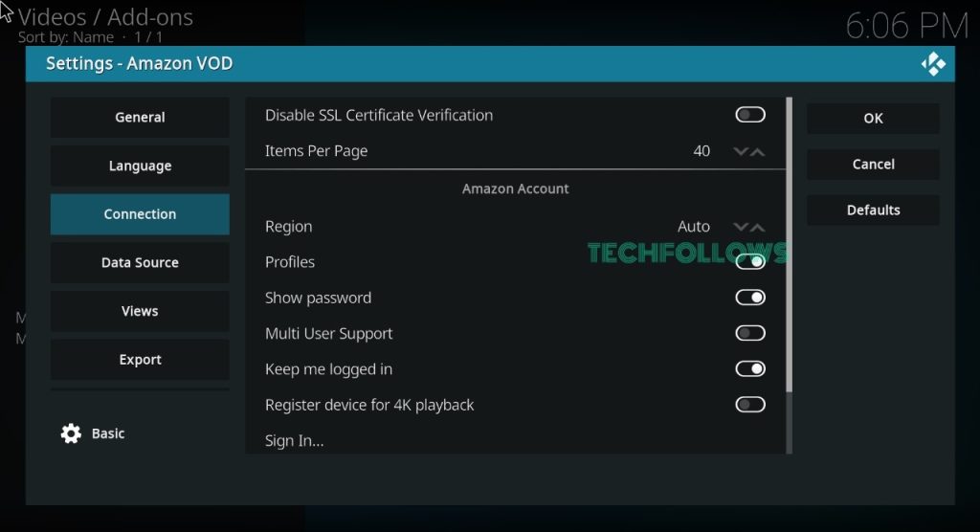Click the 6:06 PM clock

pos(906,26)
